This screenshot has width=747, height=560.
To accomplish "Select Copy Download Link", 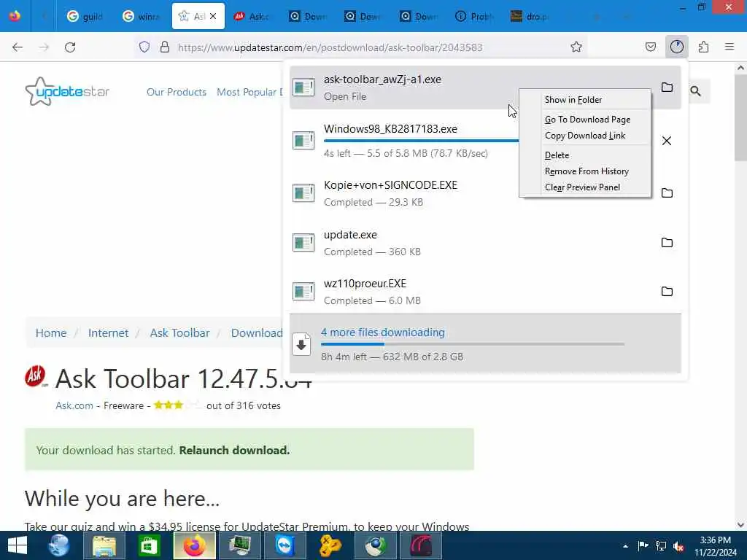I will click(585, 135).
